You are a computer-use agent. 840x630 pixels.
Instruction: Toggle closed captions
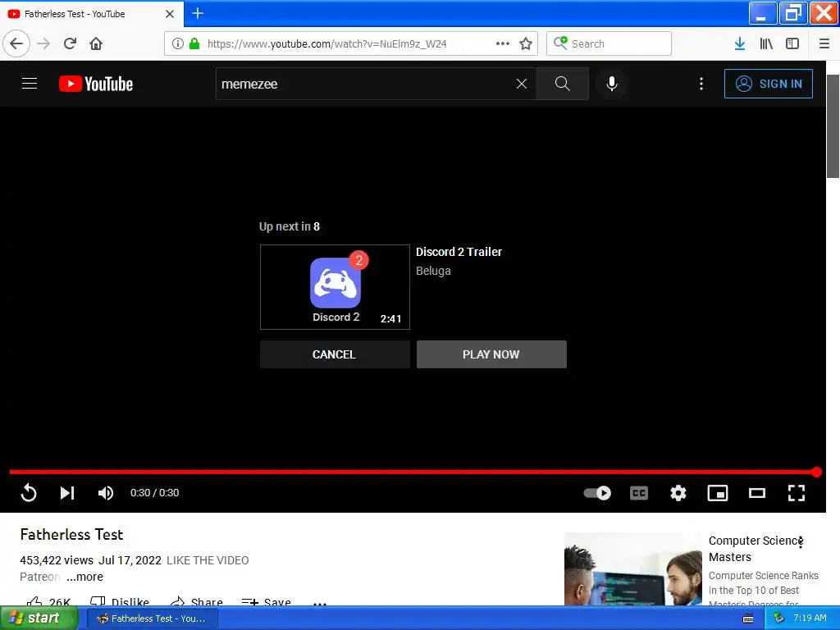tap(638, 493)
